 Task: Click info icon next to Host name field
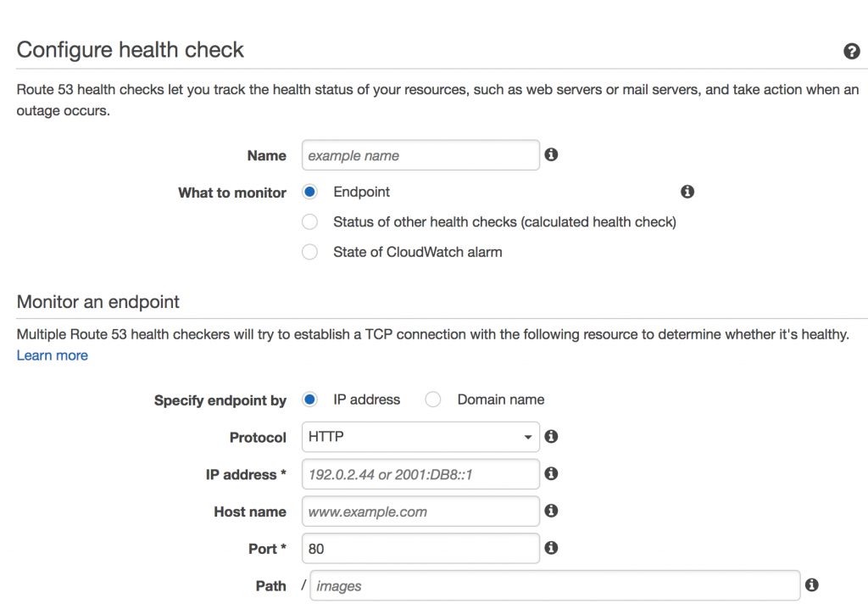coord(551,511)
